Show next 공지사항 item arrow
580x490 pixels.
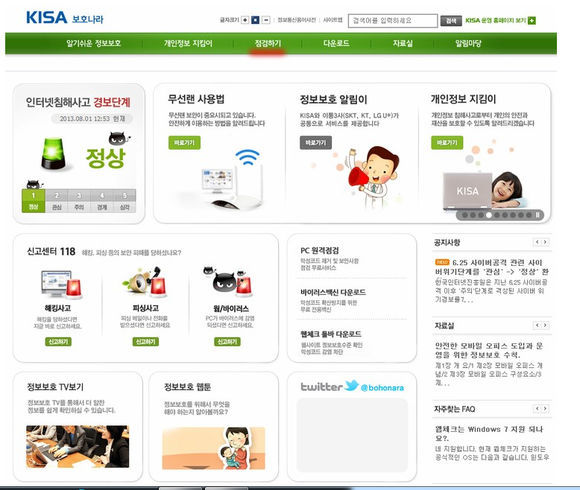545,242
